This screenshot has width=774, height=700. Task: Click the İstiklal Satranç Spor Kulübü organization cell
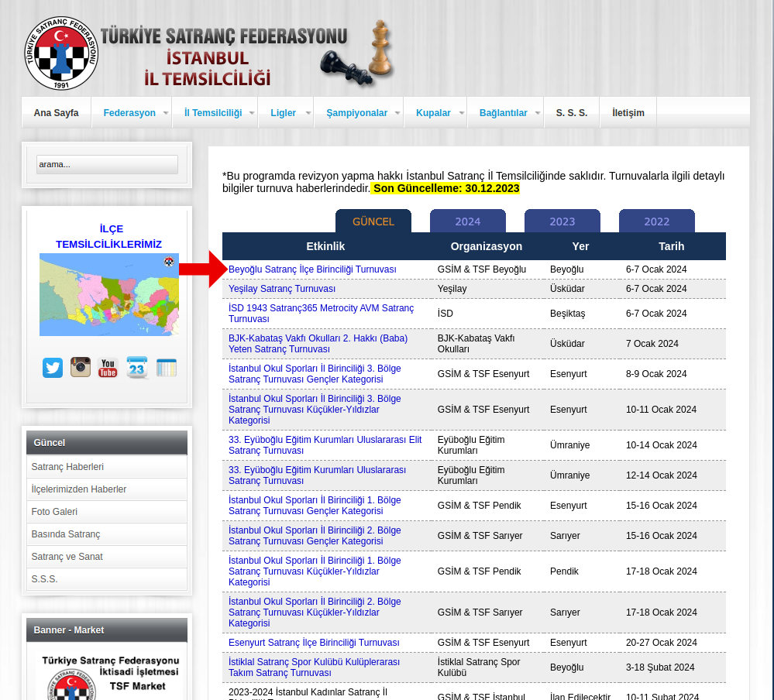click(x=479, y=667)
